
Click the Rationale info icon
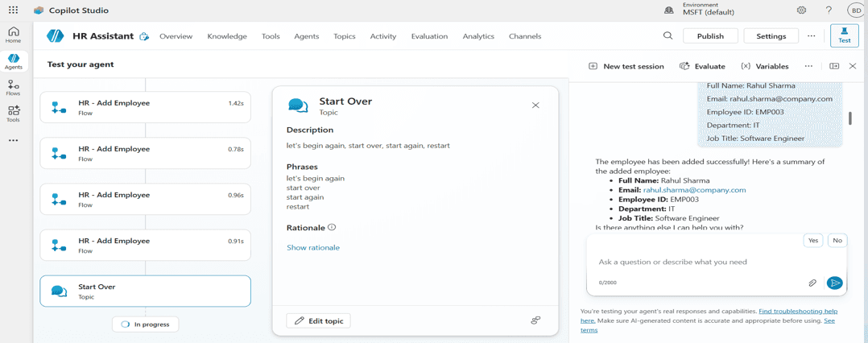[x=332, y=227]
